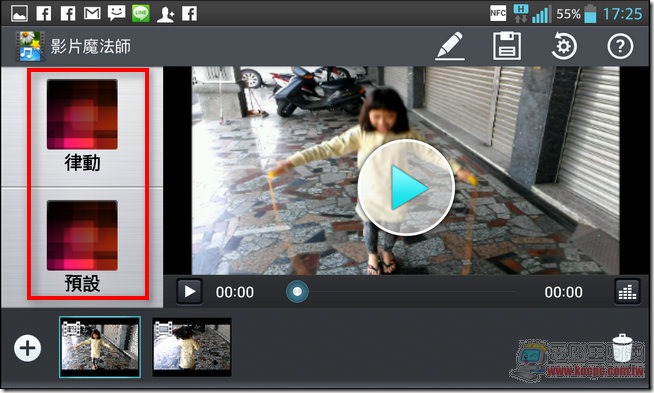
Task: Tap the add-contact notification icon
Action: point(165,14)
